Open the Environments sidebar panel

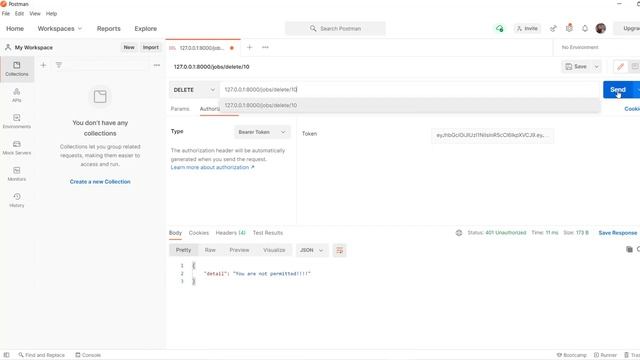(17, 121)
